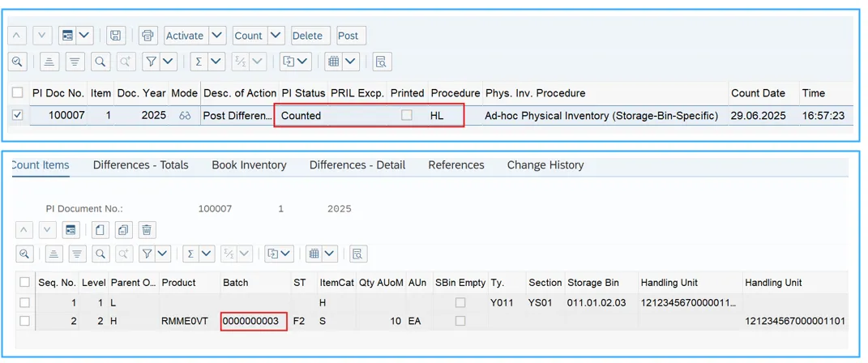Click the details zoom icon in the Count Items toolbar
The height and width of the screenshot is (363, 868).
(x=25, y=254)
